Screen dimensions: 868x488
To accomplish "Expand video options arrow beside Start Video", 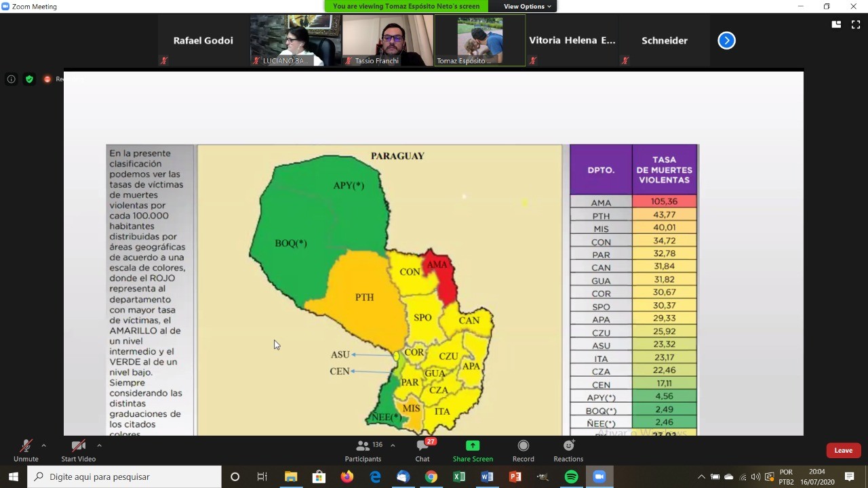I will point(99,445).
